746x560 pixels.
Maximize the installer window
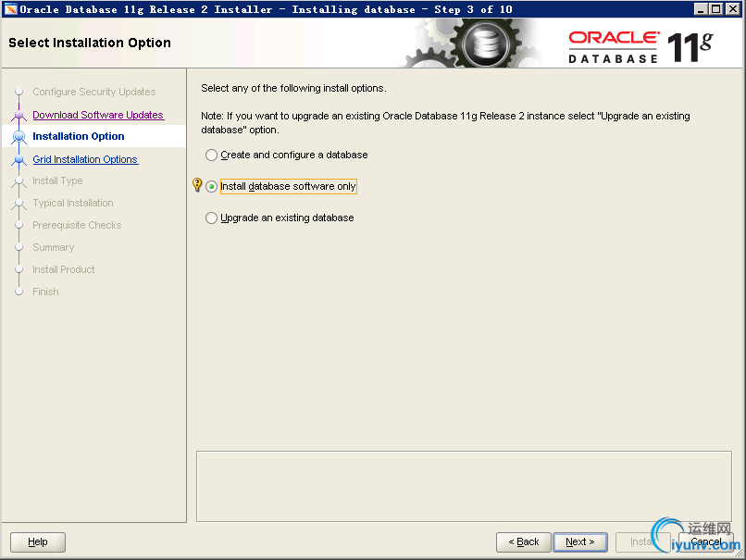click(x=716, y=9)
